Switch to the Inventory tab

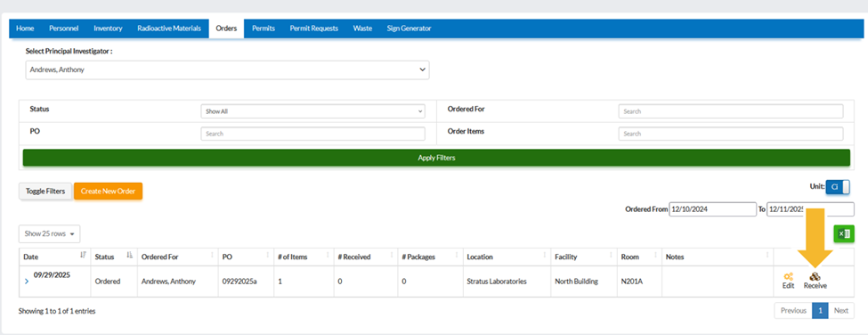tap(108, 29)
